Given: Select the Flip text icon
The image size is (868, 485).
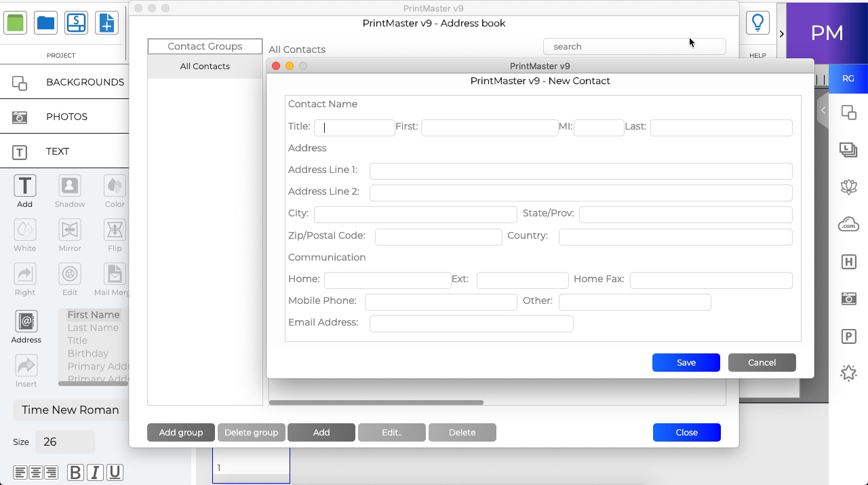Looking at the screenshot, I should (114, 229).
